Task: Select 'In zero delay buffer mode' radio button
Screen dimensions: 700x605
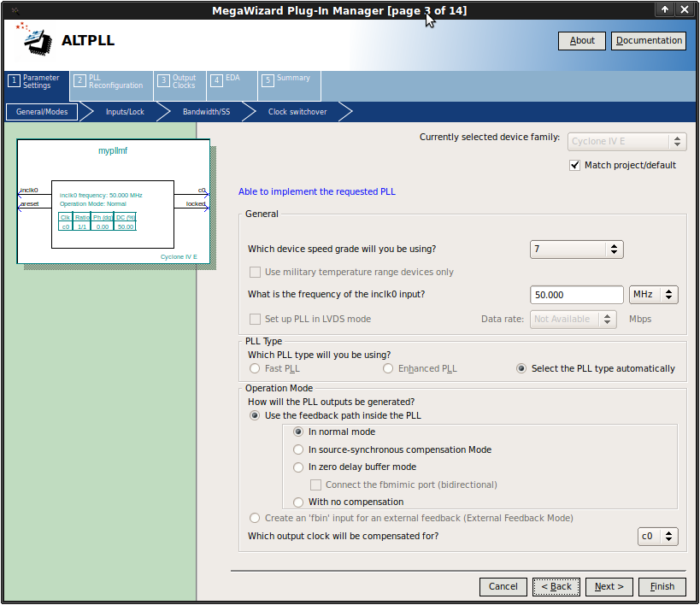Action: coord(298,467)
